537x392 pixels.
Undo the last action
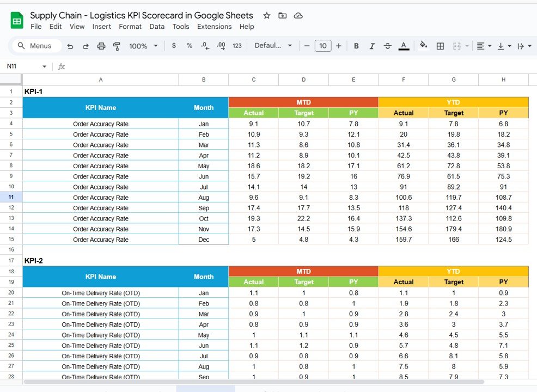[70, 46]
